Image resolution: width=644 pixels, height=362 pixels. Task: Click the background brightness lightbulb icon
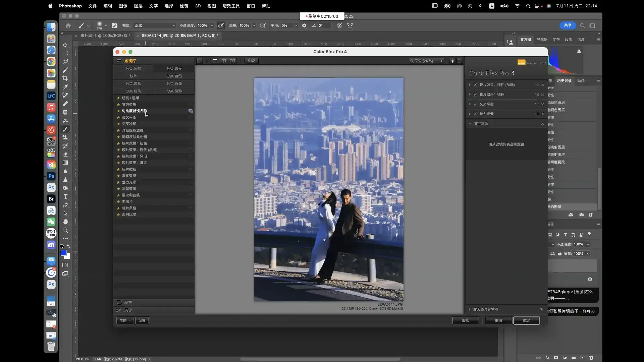452,61
